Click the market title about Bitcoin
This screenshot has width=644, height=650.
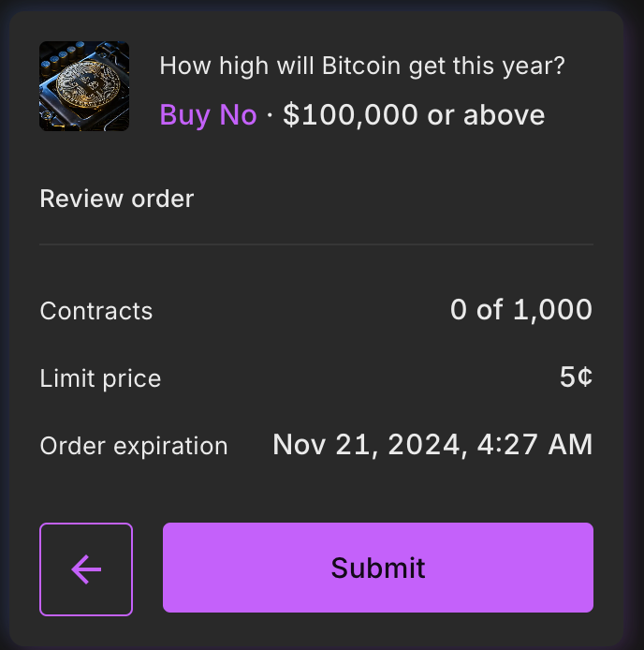click(x=362, y=66)
